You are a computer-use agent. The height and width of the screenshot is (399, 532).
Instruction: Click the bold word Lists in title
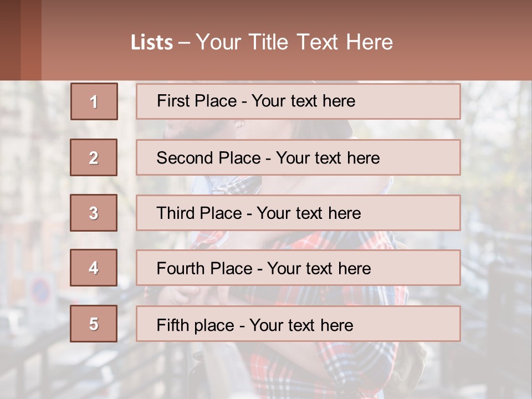coord(151,43)
